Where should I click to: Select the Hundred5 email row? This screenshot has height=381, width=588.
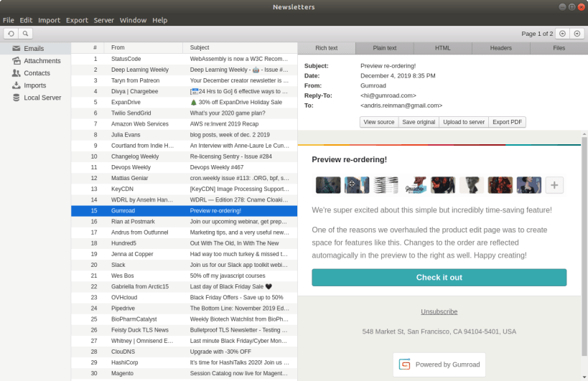[184, 243]
